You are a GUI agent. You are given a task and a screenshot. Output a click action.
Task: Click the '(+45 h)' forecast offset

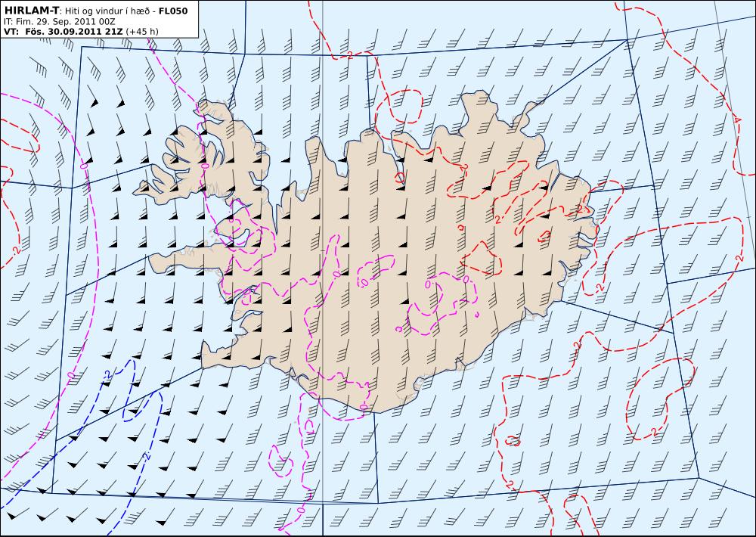click(142, 32)
